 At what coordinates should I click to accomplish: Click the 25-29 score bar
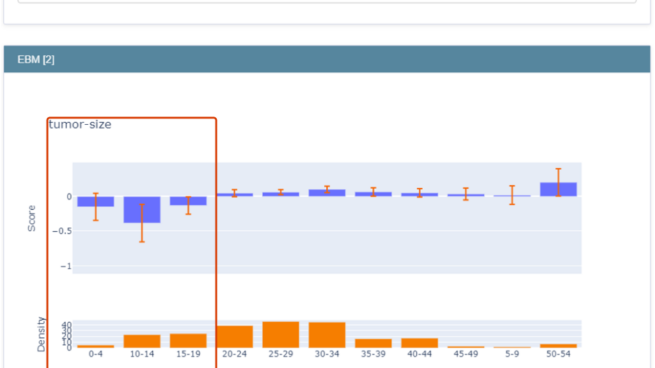point(281,194)
